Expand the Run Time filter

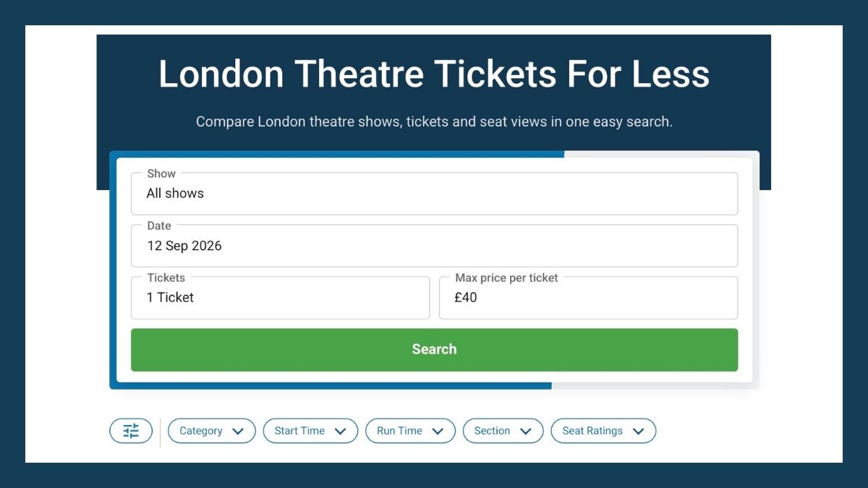(x=410, y=431)
